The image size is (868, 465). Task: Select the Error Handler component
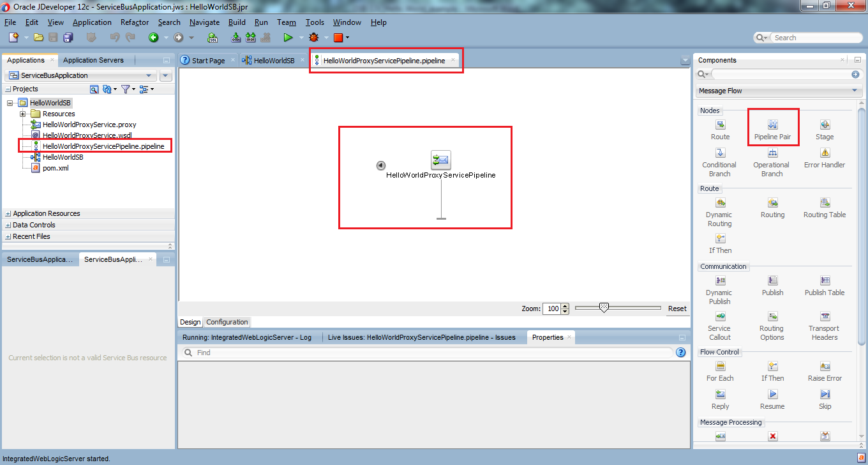pos(825,158)
